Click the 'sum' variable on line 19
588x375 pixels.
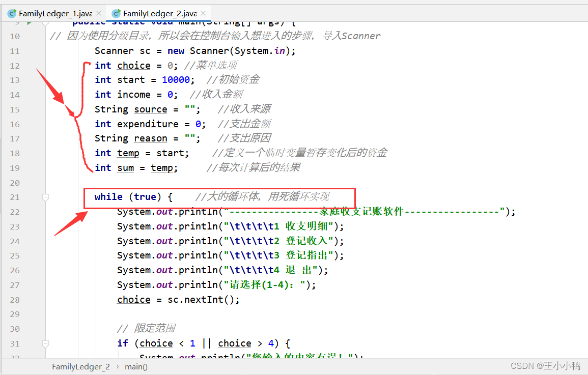(x=125, y=167)
